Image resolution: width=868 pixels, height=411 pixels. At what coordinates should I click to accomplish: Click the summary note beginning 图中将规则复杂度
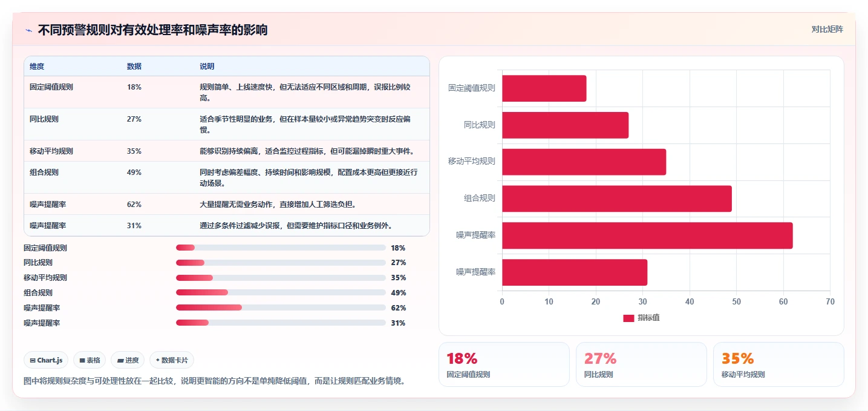(x=214, y=381)
